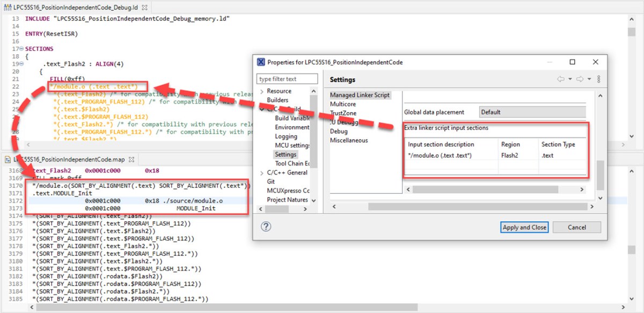Click the forward navigation arrow in Settings header
The width and height of the screenshot is (644, 313).
[579, 79]
